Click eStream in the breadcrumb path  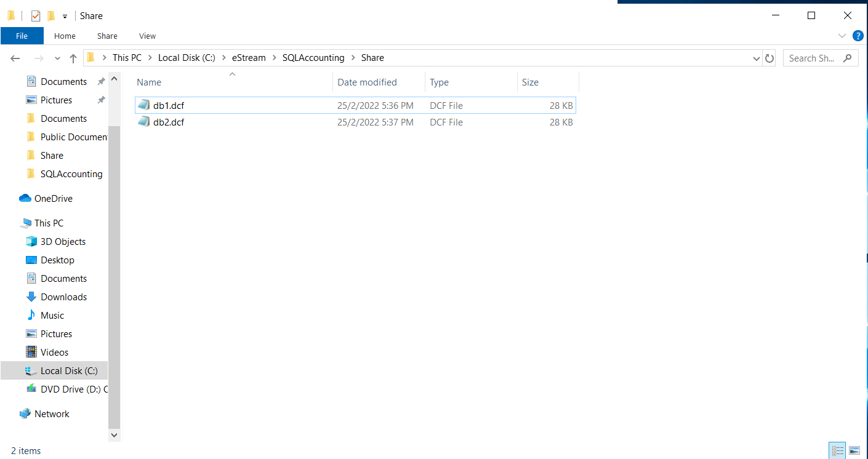point(249,58)
